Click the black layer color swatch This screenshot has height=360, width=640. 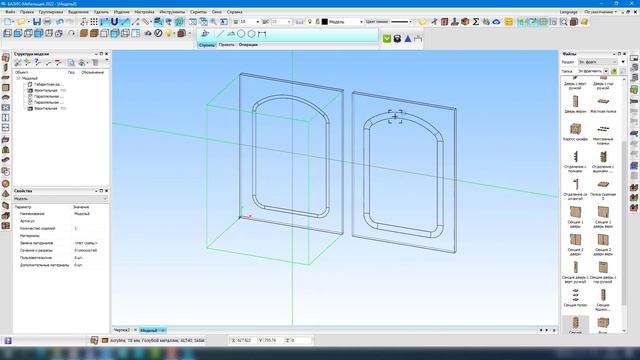[325, 22]
